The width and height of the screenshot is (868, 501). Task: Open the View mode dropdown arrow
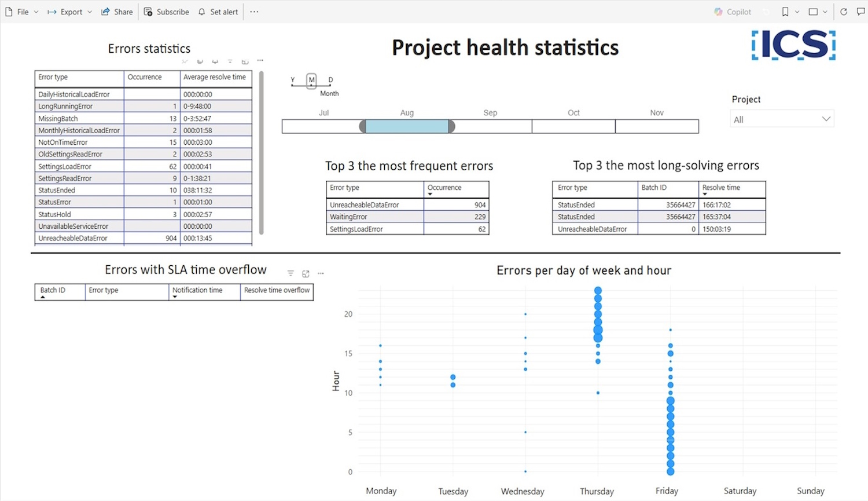point(825,12)
